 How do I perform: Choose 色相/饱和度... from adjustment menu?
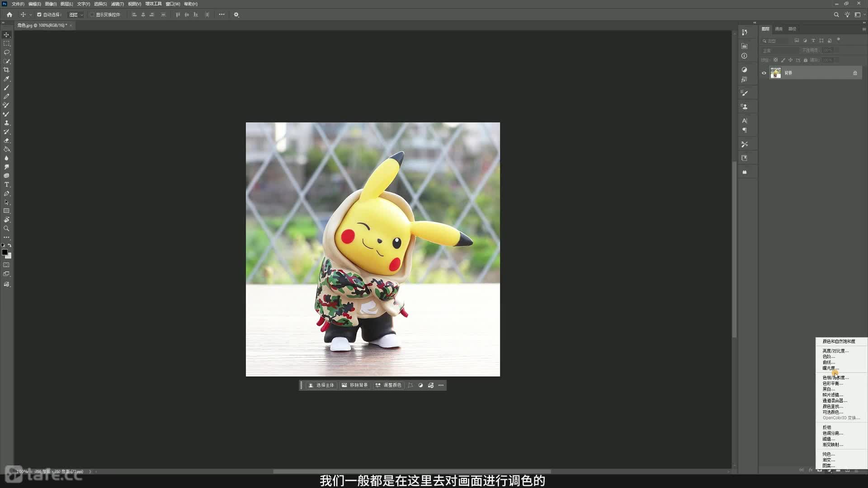coord(835,378)
